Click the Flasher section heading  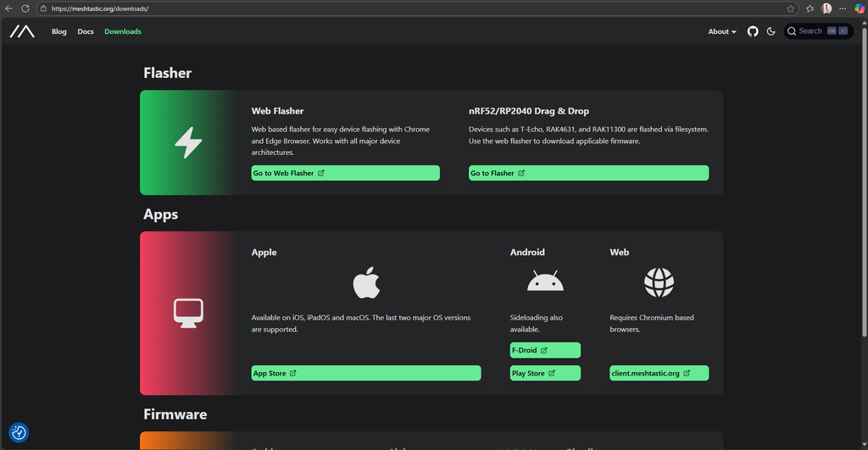point(167,73)
